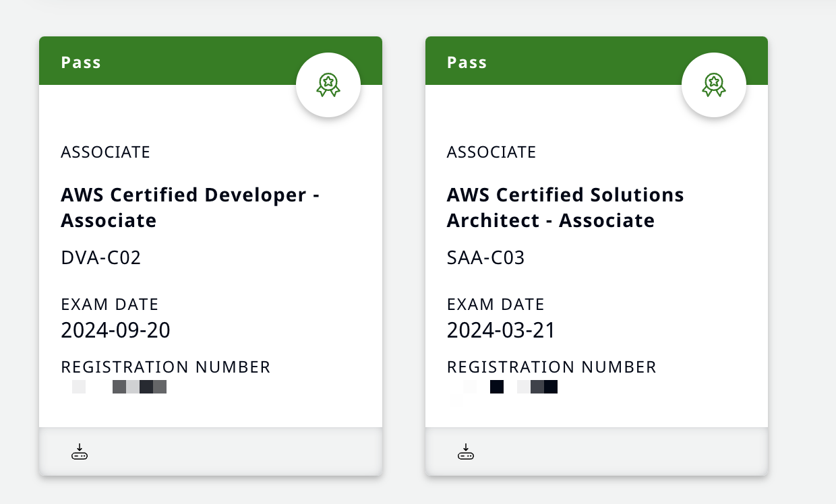
Task: Click the EXAM DATE label on the DVA-C02 card
Action: click(x=109, y=305)
